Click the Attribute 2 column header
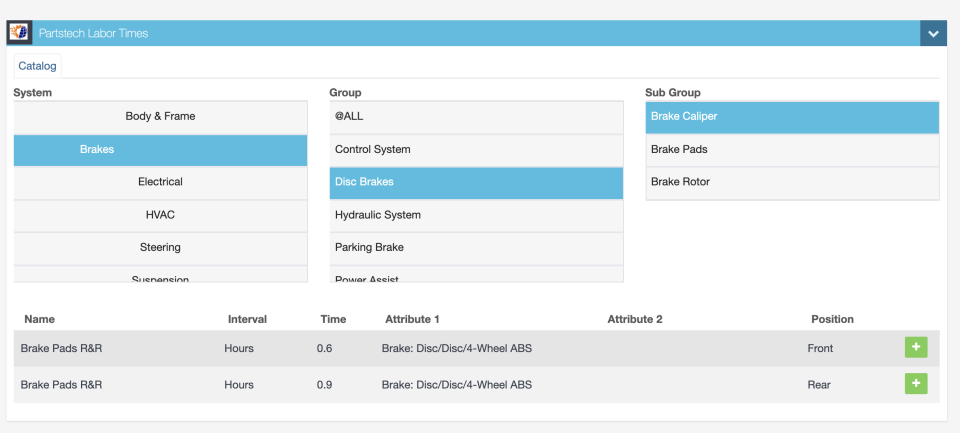Viewport: 960px width, 433px height. (635, 319)
